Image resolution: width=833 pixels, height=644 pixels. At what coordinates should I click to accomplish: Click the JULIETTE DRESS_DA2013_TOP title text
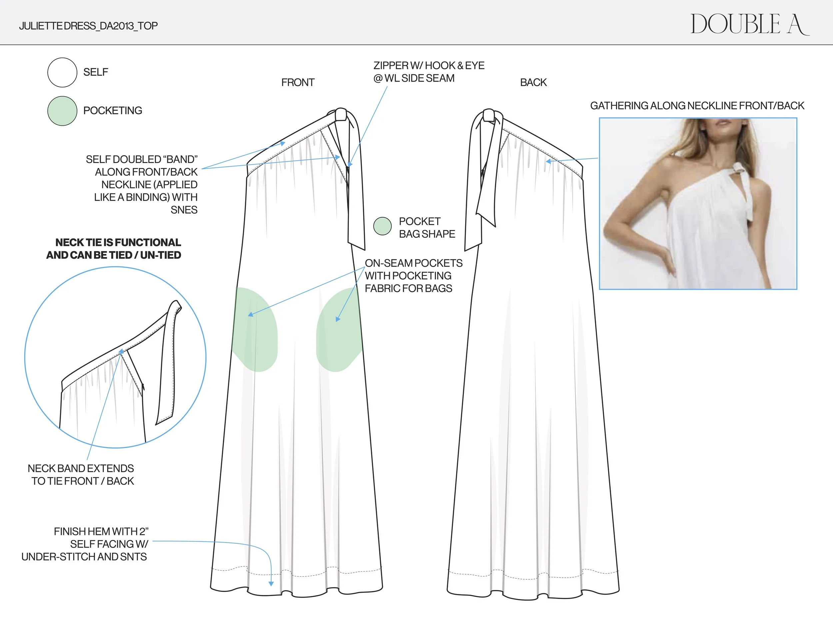coord(88,26)
